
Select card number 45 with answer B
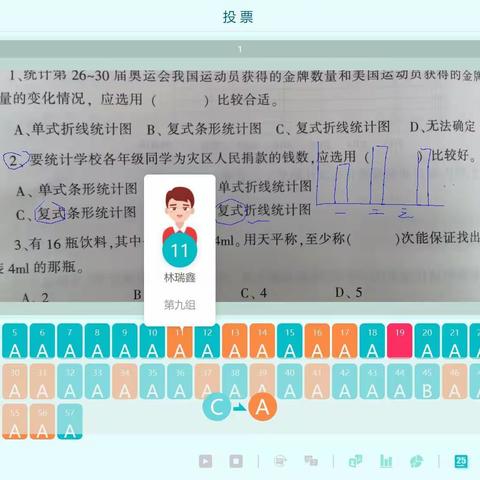point(427,381)
